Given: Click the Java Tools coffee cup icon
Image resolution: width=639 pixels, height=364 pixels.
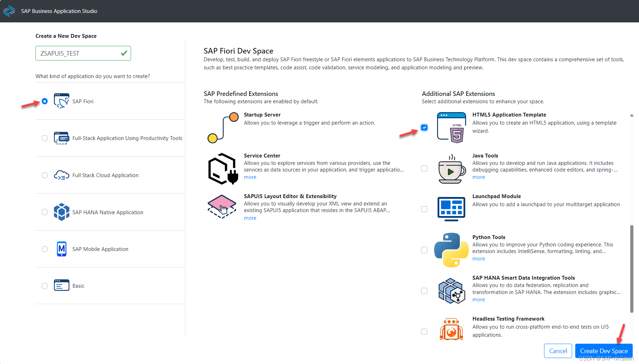Looking at the screenshot, I should pos(452,169).
